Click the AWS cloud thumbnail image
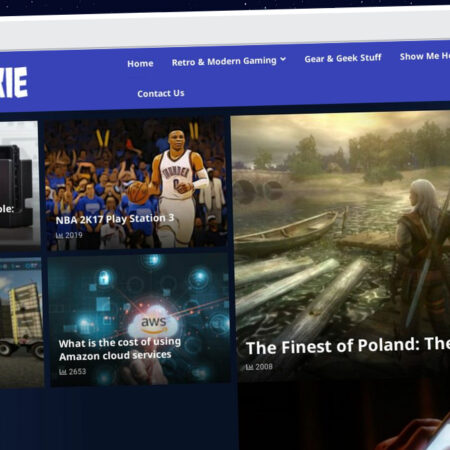The width and height of the screenshot is (450, 450). (139, 320)
